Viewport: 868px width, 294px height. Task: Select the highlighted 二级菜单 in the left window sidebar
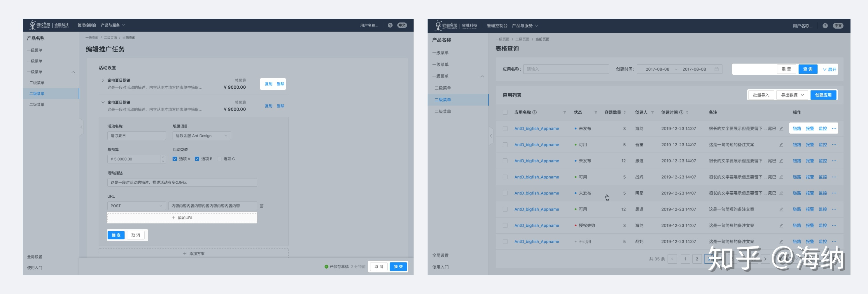pos(51,94)
